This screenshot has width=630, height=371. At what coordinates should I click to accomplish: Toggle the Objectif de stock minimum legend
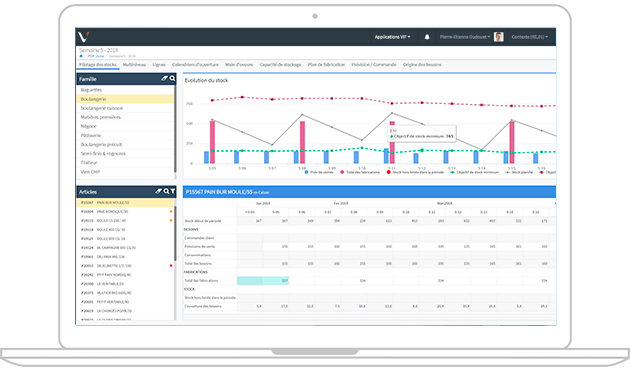(x=474, y=172)
